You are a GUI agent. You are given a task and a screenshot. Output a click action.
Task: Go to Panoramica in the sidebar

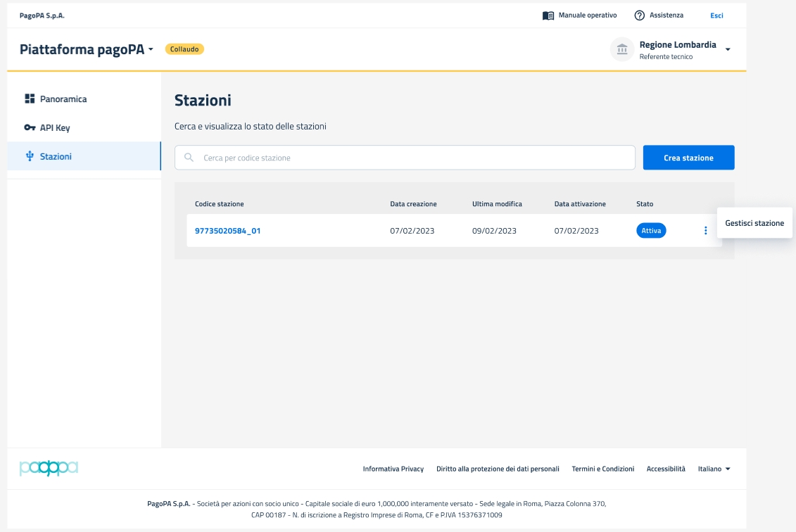63,99
